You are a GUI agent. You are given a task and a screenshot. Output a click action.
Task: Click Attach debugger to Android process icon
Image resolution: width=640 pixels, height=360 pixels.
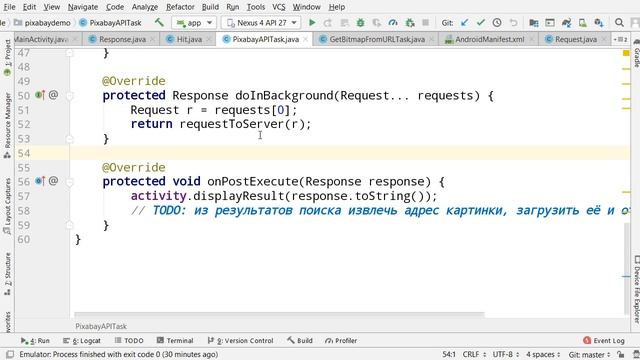[x=409, y=23]
